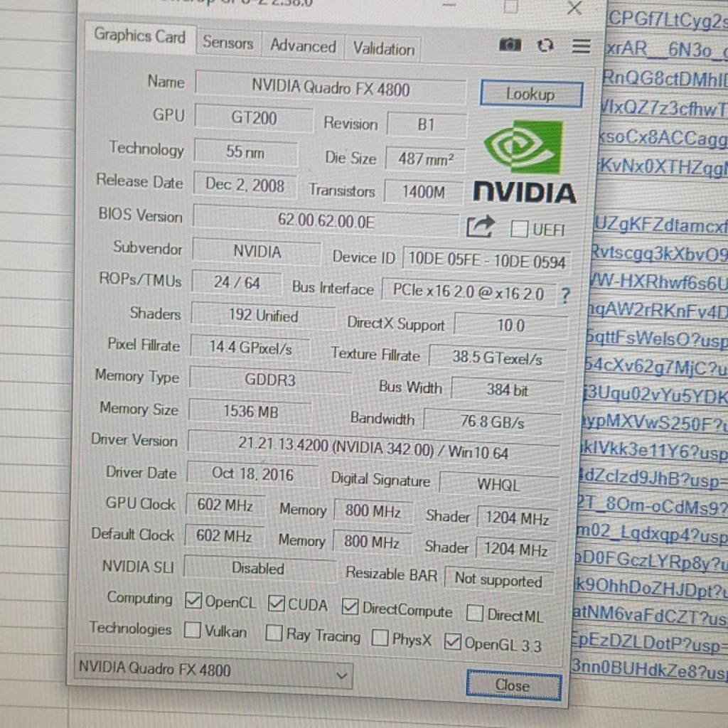Image resolution: width=728 pixels, height=728 pixels.
Task: Click the Bus Width field 384 bit
Action: coord(507,390)
